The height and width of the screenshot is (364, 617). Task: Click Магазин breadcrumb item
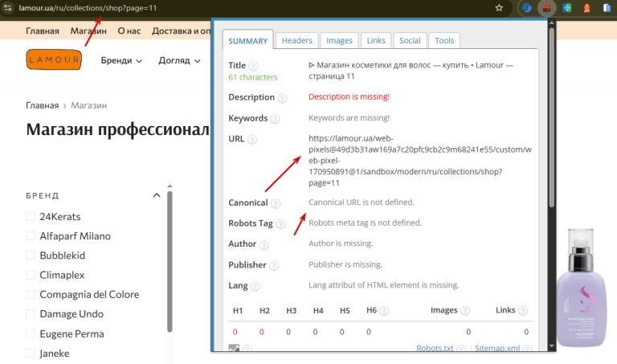89,105
